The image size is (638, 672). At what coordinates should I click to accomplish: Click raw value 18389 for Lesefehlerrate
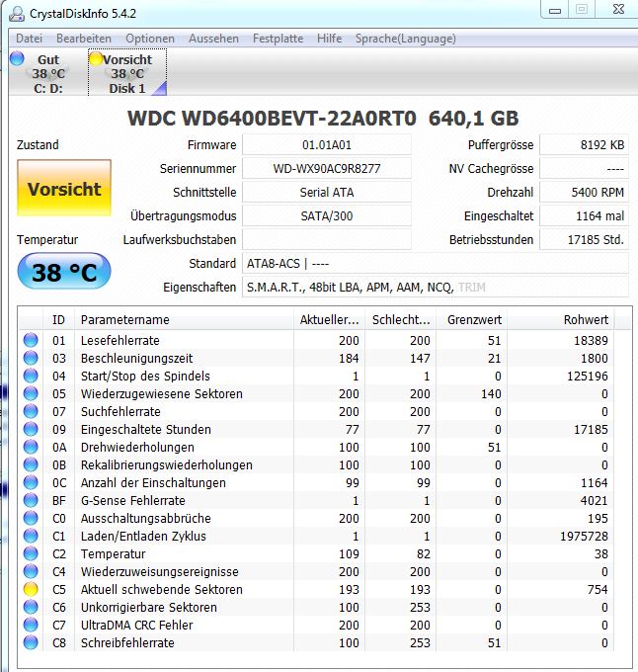click(x=591, y=340)
